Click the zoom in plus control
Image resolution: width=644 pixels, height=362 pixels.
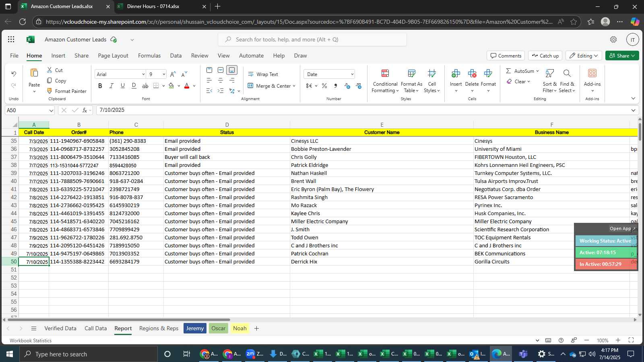[618, 340]
